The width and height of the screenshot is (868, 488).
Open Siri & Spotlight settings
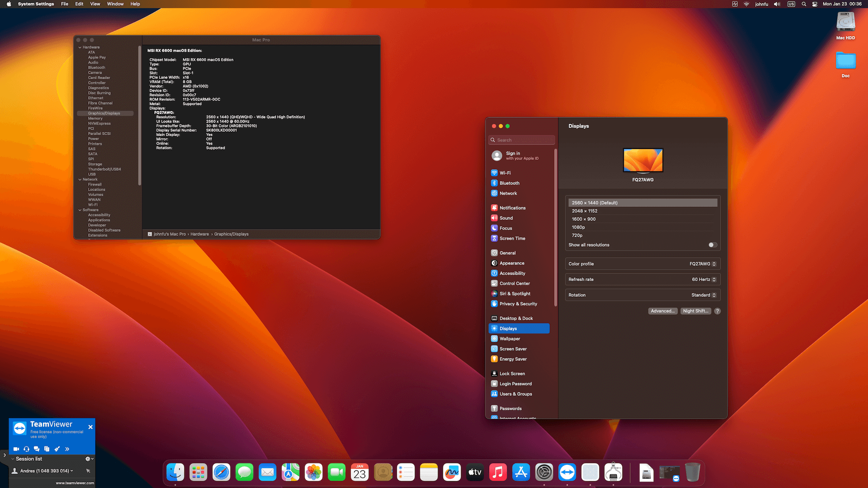pos(519,294)
